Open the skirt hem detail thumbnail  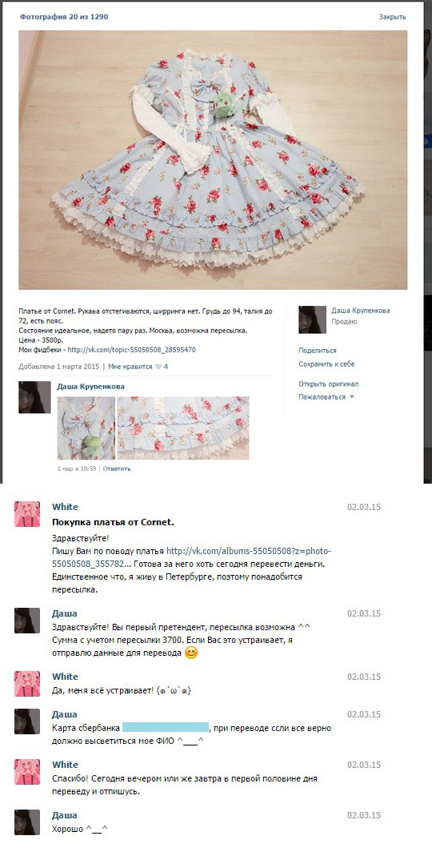(183, 428)
